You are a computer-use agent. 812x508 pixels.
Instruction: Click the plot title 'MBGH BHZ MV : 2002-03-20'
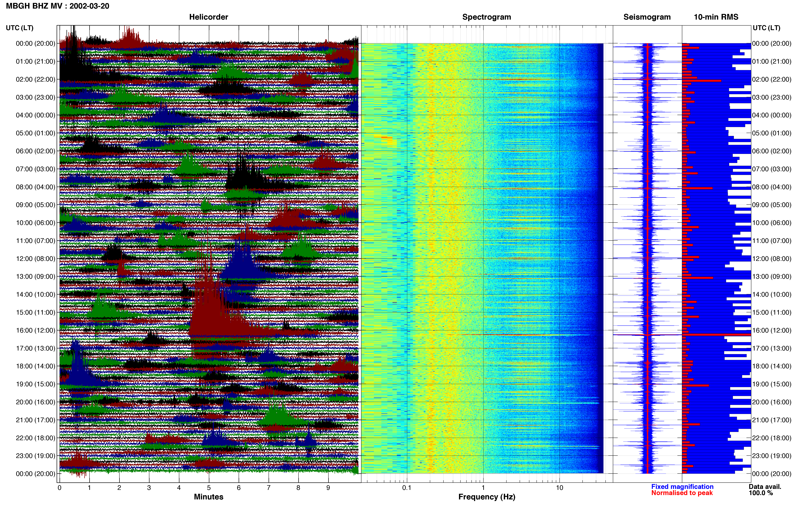[x=57, y=6]
